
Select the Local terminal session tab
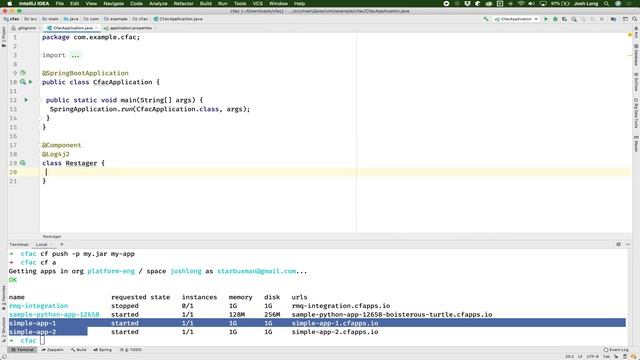tap(41, 244)
